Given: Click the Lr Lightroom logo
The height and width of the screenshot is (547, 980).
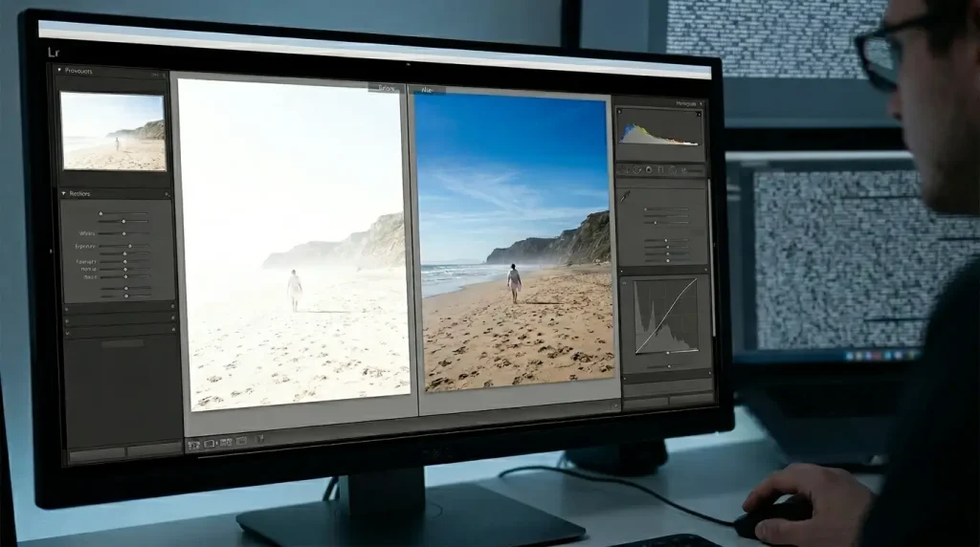Looking at the screenshot, I should (54, 52).
